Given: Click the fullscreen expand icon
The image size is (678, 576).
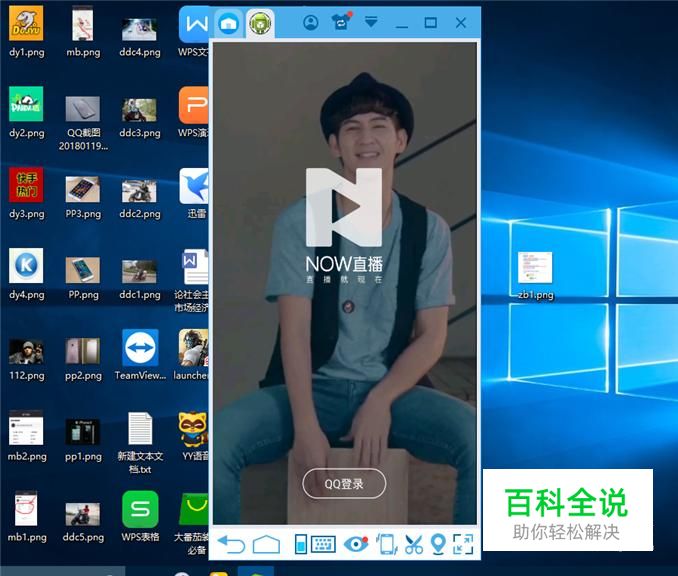Looking at the screenshot, I should (463, 544).
